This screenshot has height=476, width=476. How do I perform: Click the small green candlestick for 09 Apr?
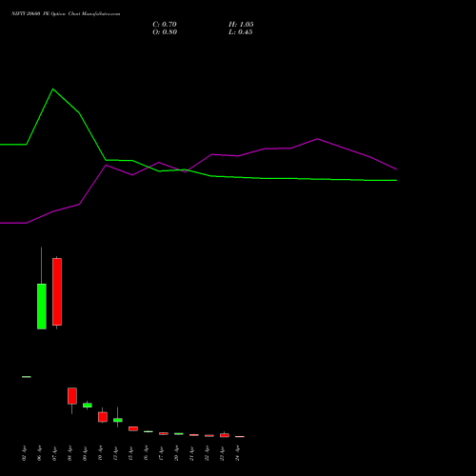pyautogui.click(x=88, y=406)
